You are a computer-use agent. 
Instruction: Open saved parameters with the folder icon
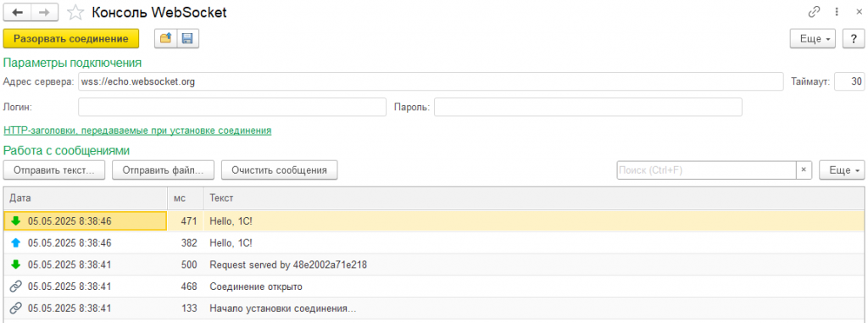[x=165, y=38]
